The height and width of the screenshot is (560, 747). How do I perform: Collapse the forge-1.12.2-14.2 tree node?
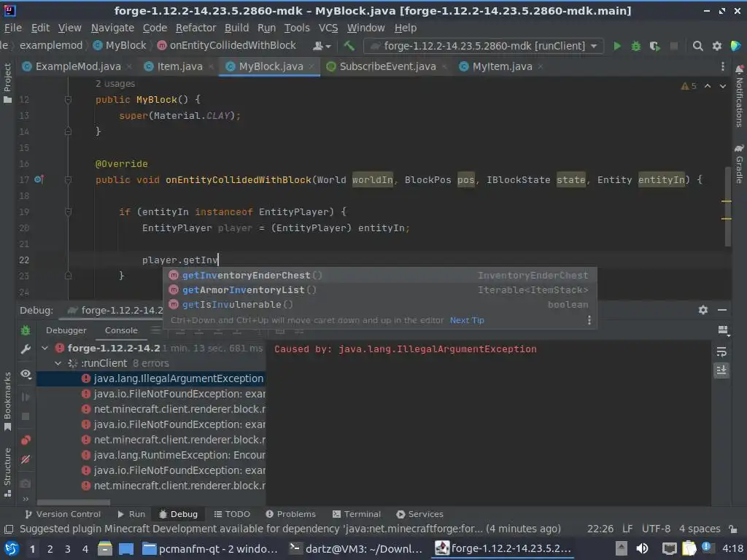[44, 348]
